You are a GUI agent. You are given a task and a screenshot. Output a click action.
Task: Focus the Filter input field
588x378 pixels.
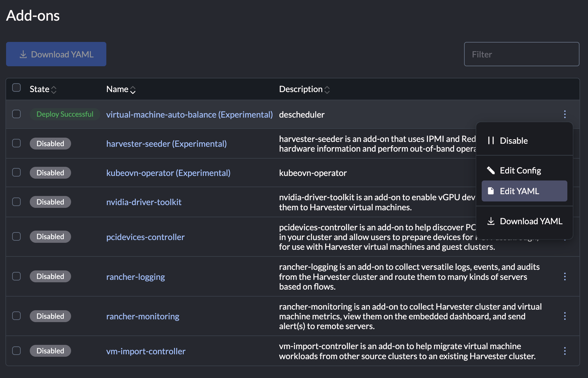pyautogui.click(x=521, y=54)
